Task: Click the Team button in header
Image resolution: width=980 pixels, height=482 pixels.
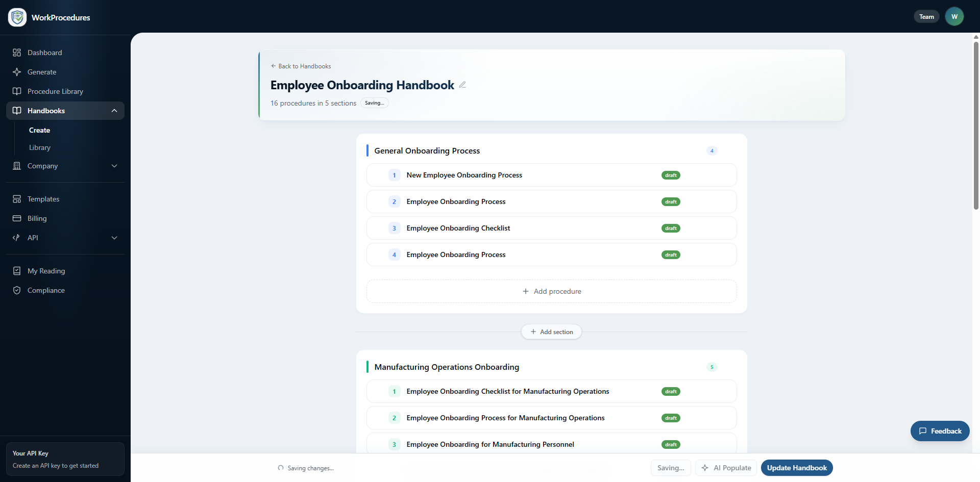Action: [x=926, y=17]
